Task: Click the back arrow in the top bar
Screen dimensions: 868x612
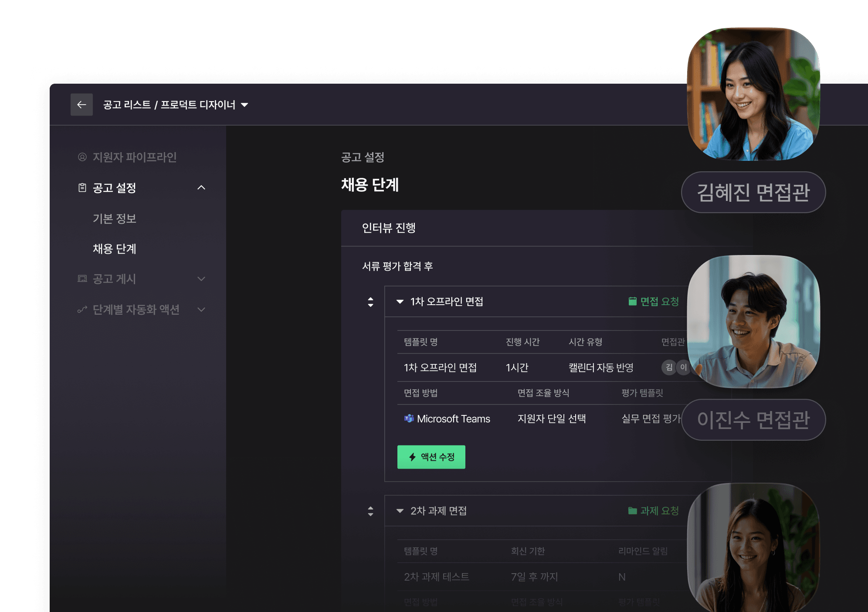Action: 81,104
